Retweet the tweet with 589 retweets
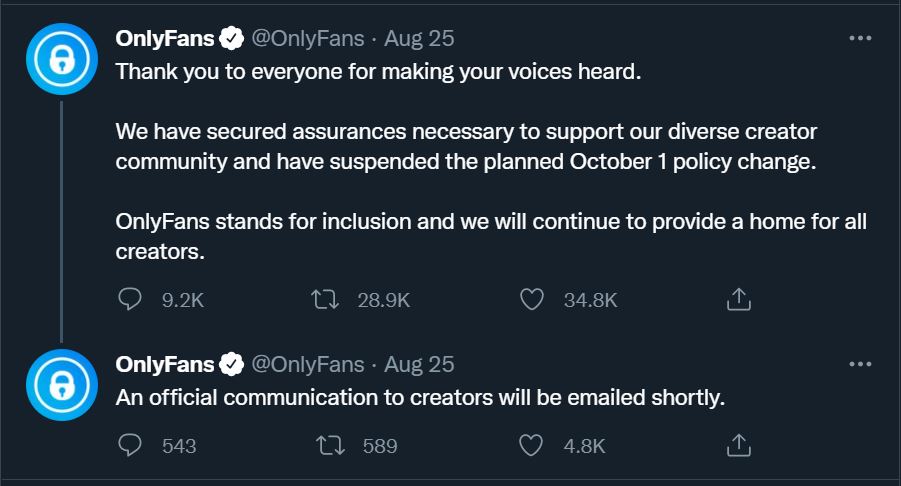This screenshot has height=486, width=901. coord(327,444)
